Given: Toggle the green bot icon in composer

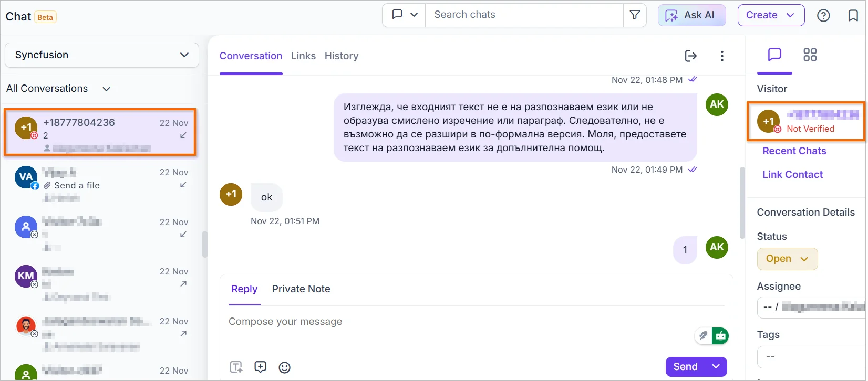Looking at the screenshot, I should [x=720, y=335].
